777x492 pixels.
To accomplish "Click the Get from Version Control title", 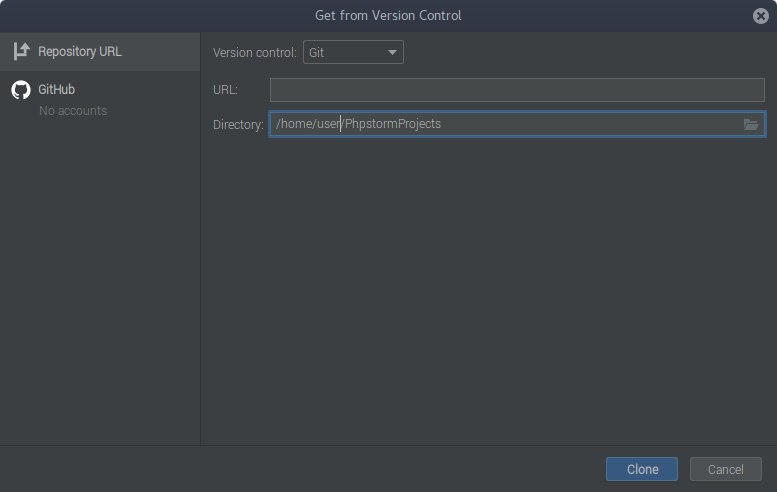I will (388, 15).
